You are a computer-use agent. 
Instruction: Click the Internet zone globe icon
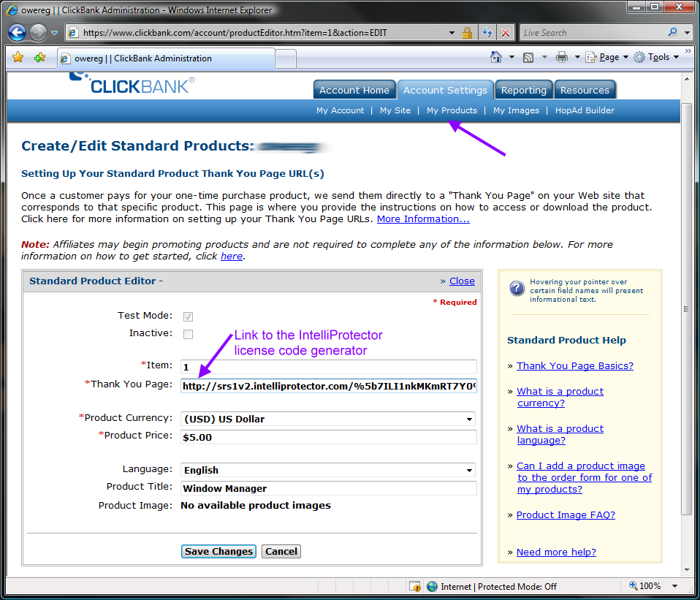coord(432,586)
